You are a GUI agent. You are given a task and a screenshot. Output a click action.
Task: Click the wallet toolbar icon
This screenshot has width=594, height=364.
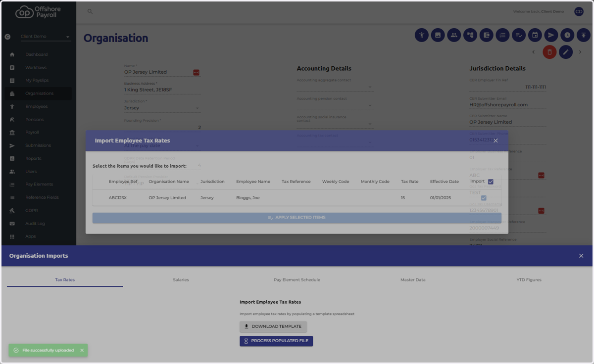tap(486, 35)
